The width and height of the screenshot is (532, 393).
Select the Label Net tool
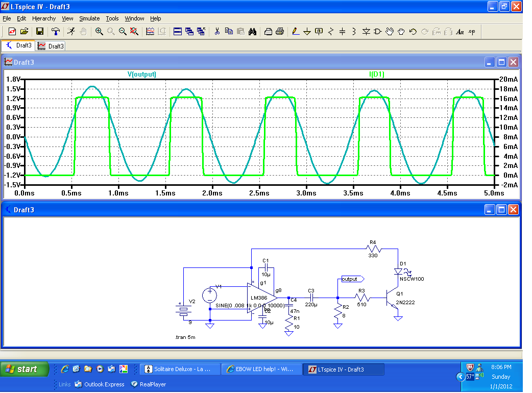coord(319,32)
